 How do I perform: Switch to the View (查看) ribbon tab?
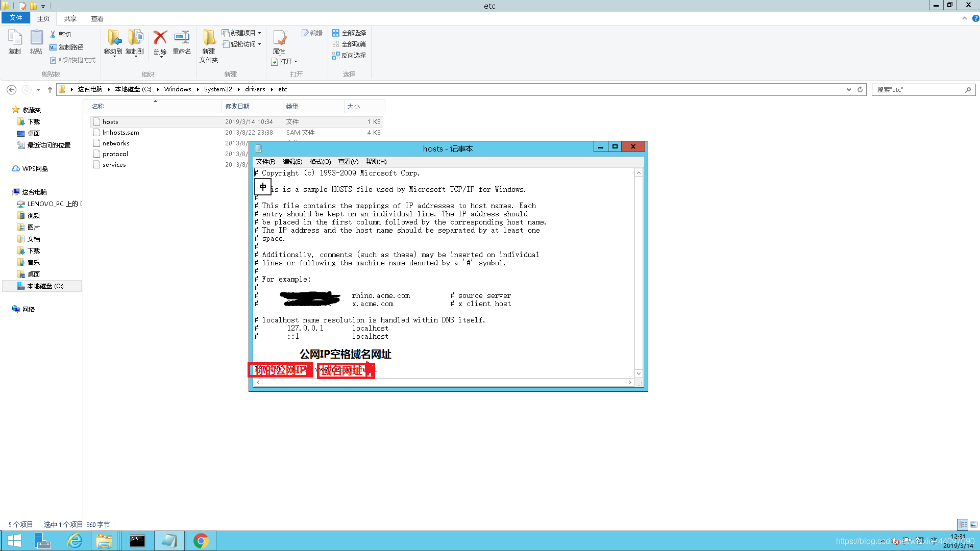pos(97,18)
